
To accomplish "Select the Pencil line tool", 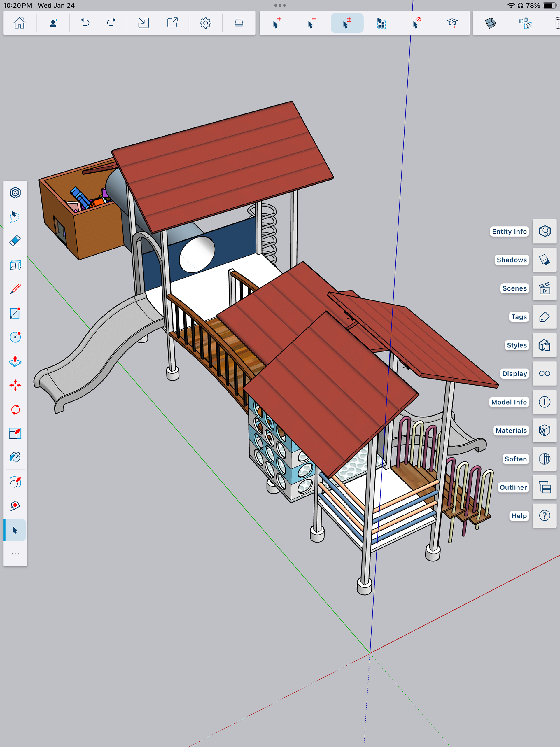I will point(15,289).
